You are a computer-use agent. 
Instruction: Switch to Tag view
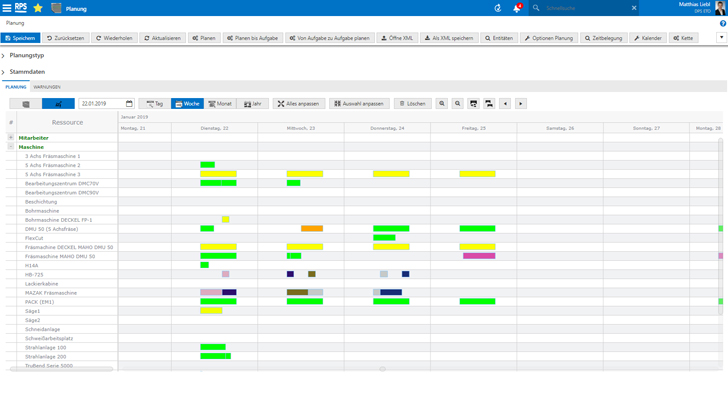click(x=155, y=103)
